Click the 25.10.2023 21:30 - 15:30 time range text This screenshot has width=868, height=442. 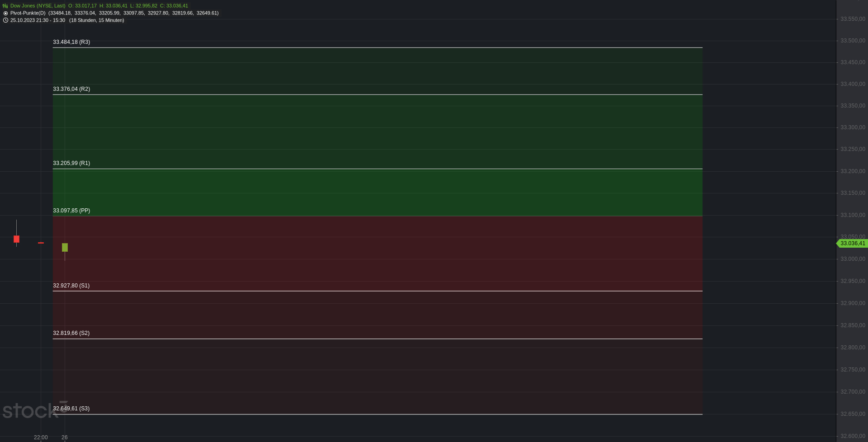[38, 20]
